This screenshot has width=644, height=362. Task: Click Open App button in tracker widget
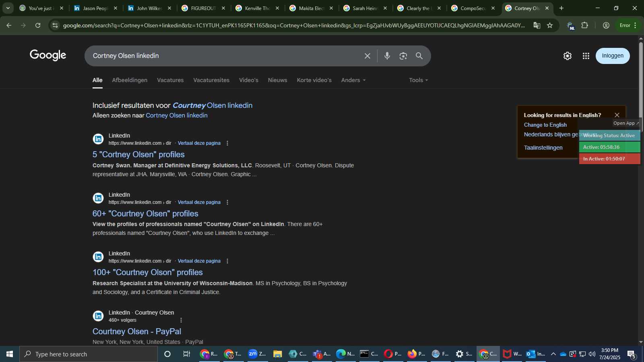point(626,123)
